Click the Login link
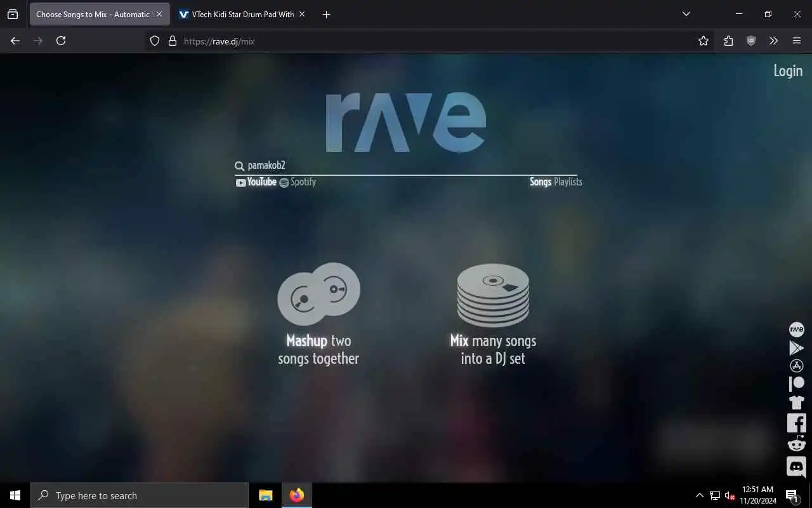 pyautogui.click(x=788, y=71)
